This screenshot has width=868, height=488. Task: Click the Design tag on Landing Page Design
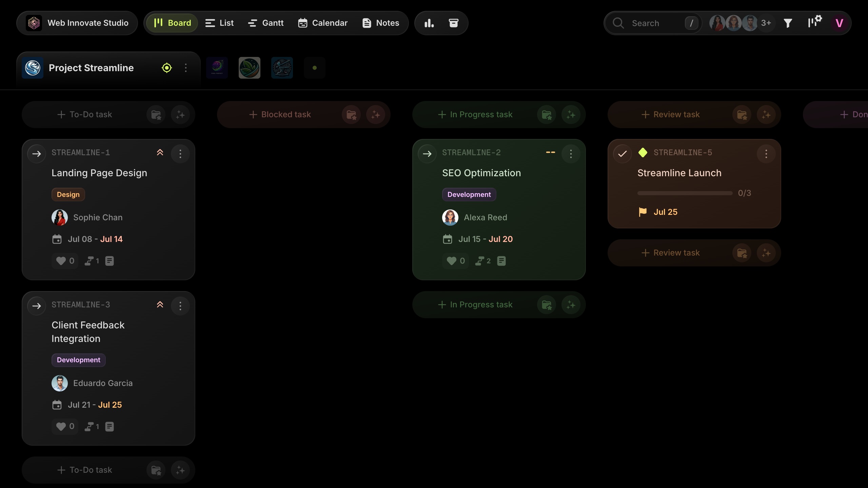68,195
